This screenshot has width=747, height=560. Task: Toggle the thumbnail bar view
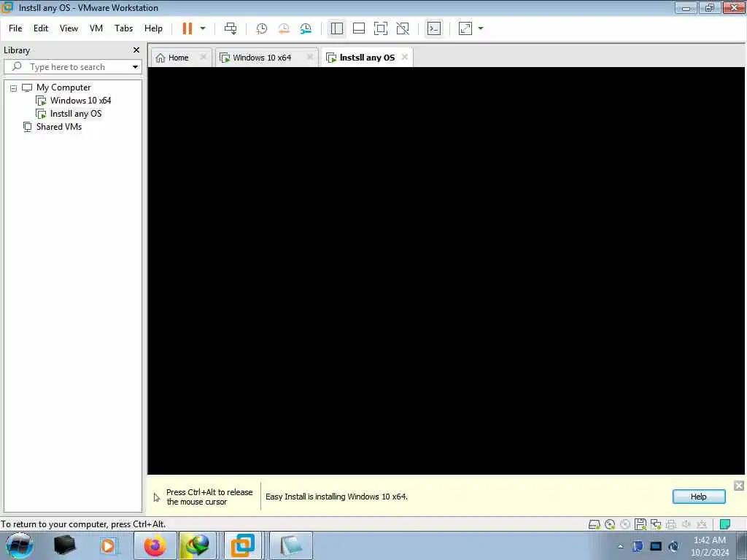click(x=359, y=28)
